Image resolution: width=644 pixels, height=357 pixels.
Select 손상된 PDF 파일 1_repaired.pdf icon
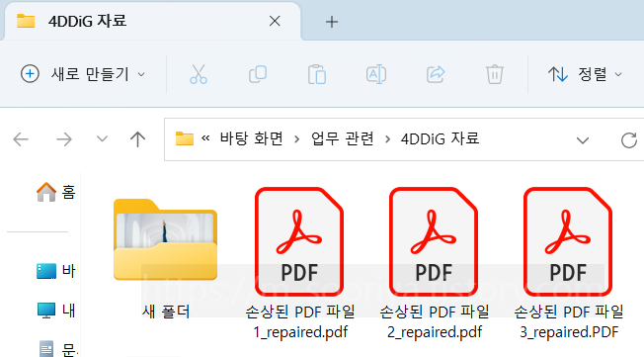coord(299,242)
